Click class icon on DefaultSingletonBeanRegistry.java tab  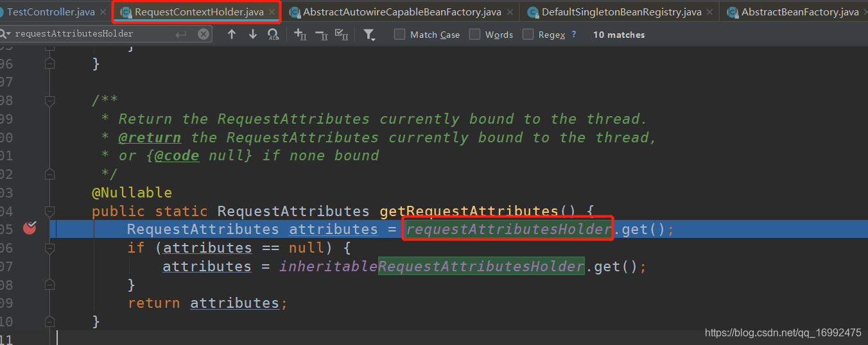[533, 12]
